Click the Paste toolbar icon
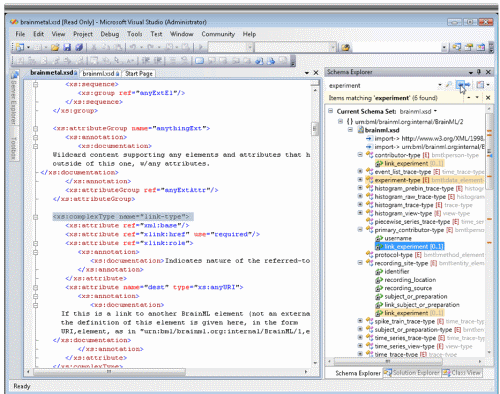This screenshot has width=500, height=394. tap(118, 47)
